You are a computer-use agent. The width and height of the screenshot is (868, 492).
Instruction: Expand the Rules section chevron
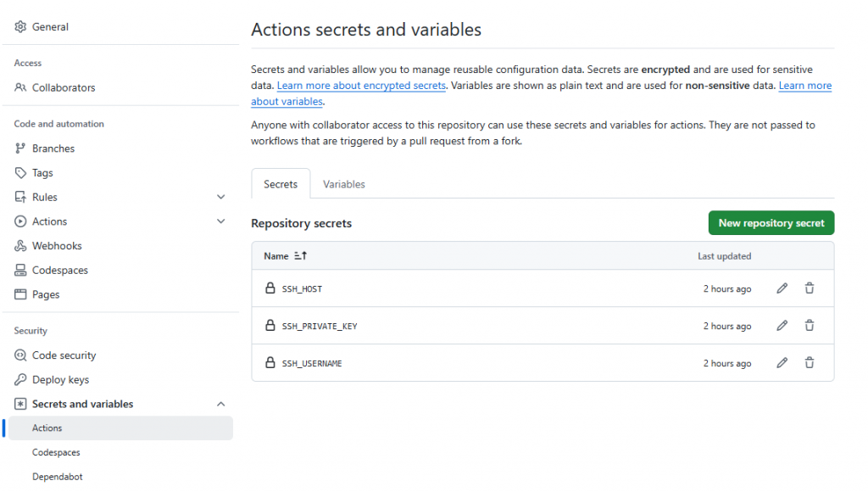[x=221, y=196]
